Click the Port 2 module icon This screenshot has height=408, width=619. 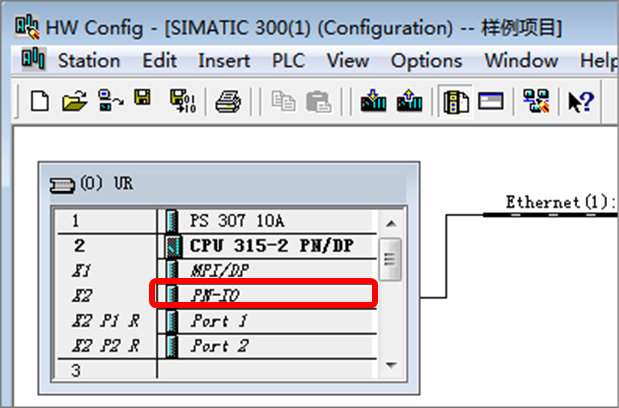point(172,346)
